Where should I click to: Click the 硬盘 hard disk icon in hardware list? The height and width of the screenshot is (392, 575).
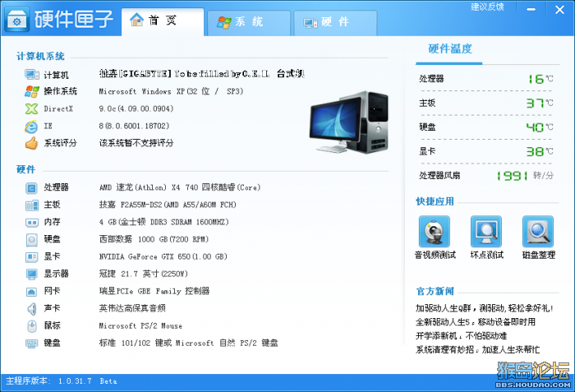click(x=31, y=240)
